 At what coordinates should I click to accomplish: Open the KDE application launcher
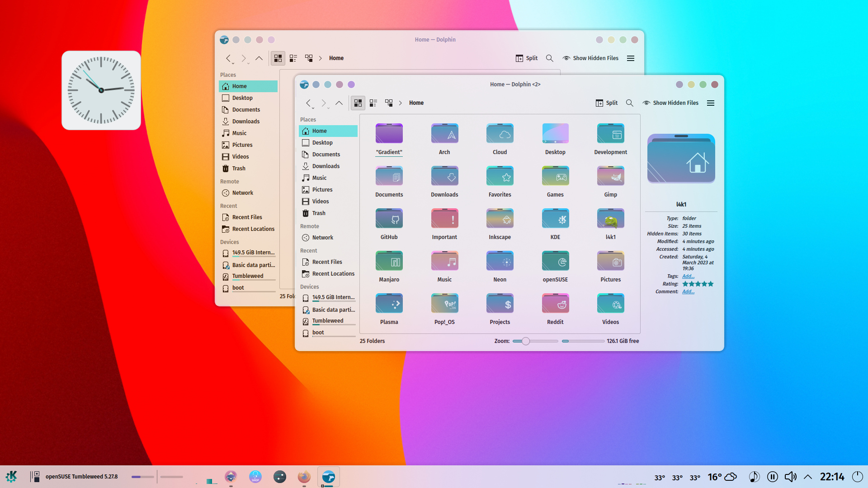click(x=11, y=476)
